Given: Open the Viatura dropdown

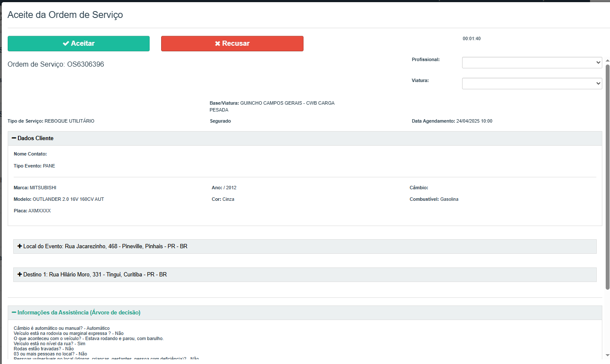Looking at the screenshot, I should click(x=532, y=83).
